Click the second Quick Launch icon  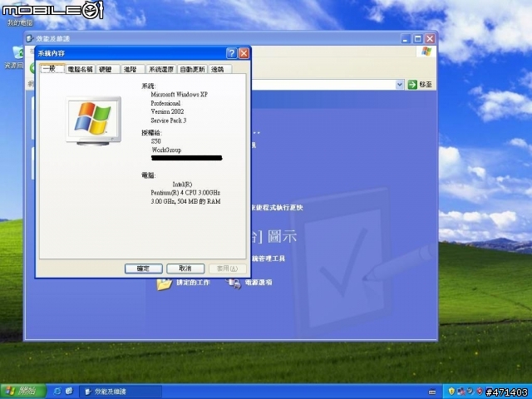tap(69, 392)
